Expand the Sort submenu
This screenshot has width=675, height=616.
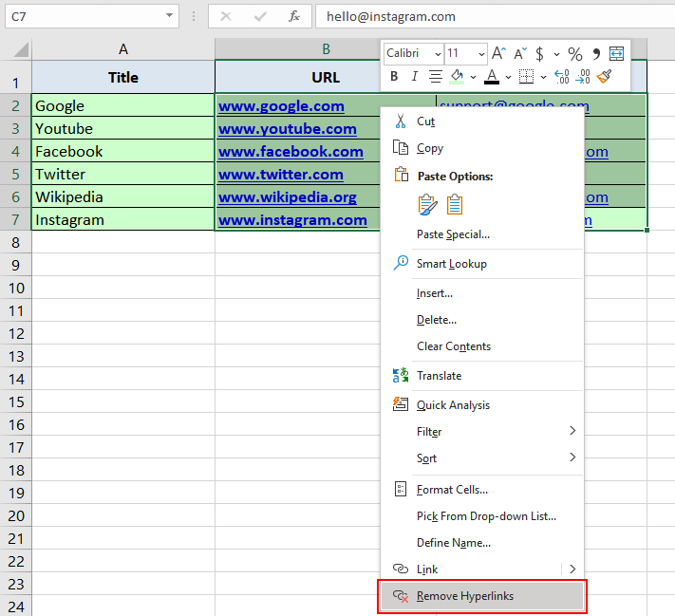point(572,457)
